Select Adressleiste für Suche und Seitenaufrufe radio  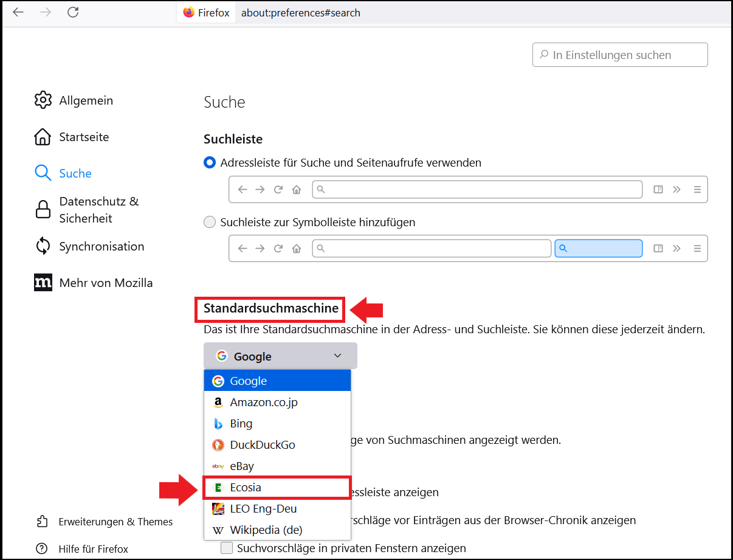pos(210,163)
